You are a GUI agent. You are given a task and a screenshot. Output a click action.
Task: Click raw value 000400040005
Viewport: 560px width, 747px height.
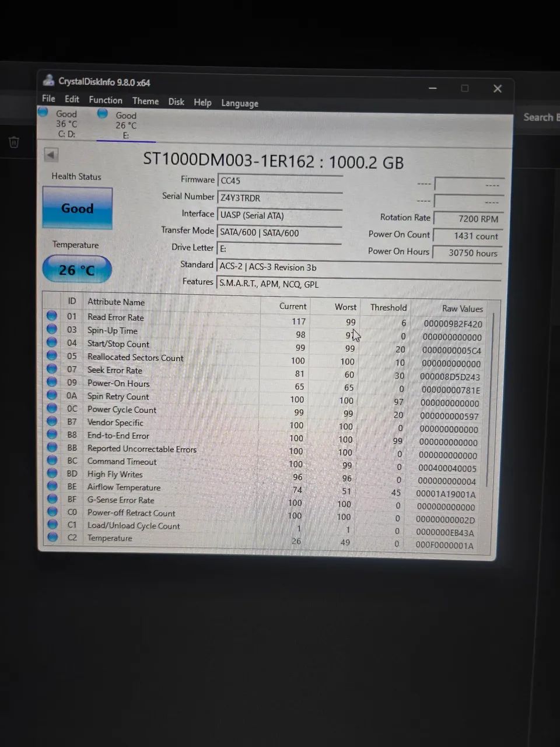coord(447,468)
